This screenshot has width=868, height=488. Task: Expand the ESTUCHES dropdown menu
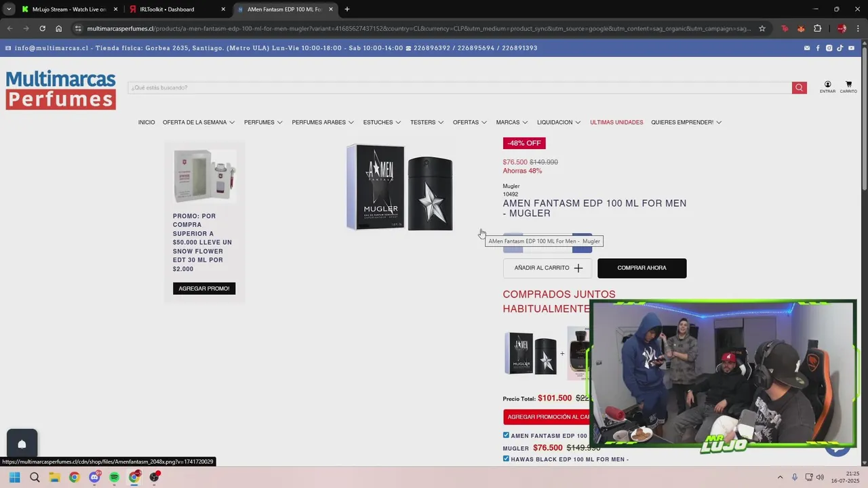382,122
